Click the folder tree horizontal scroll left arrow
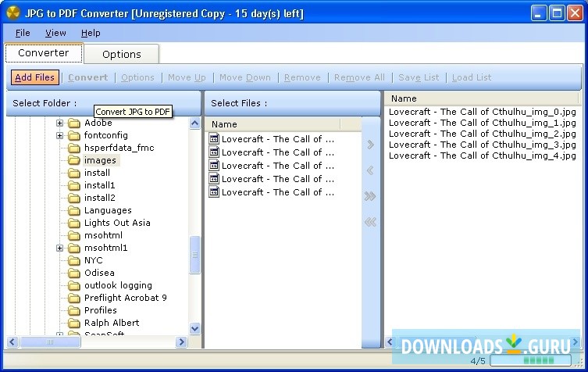Screen dimensions: 588x372 (x=12, y=342)
